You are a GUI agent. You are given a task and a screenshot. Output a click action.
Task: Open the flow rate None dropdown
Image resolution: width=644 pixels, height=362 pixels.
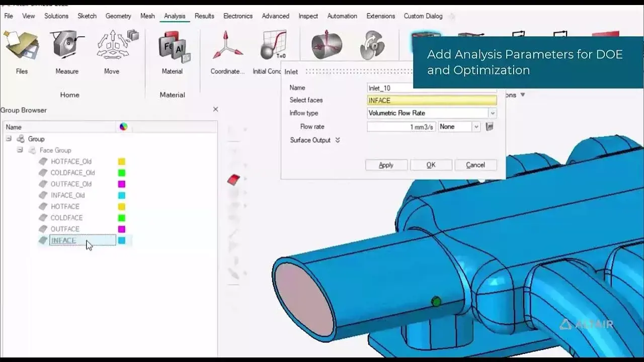pos(476,127)
